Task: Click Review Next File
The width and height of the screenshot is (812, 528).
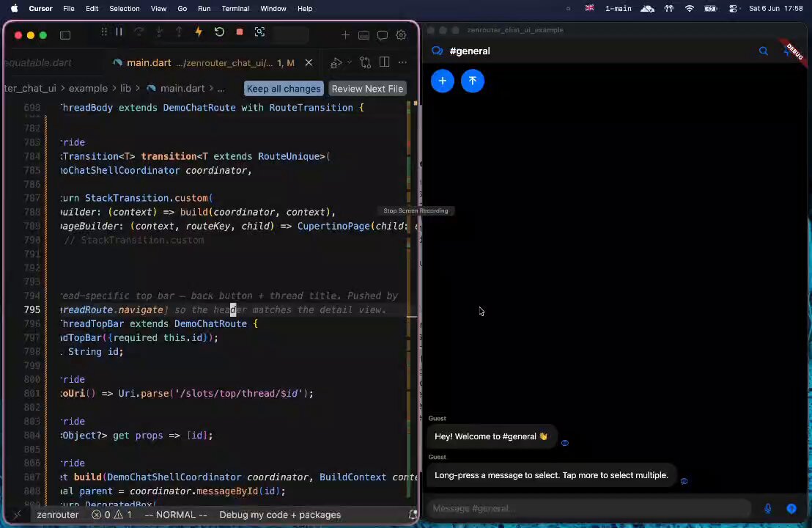Action: pos(367,89)
